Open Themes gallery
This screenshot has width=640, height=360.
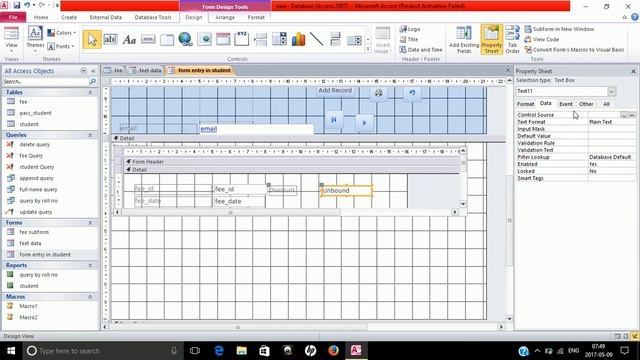tap(35, 40)
